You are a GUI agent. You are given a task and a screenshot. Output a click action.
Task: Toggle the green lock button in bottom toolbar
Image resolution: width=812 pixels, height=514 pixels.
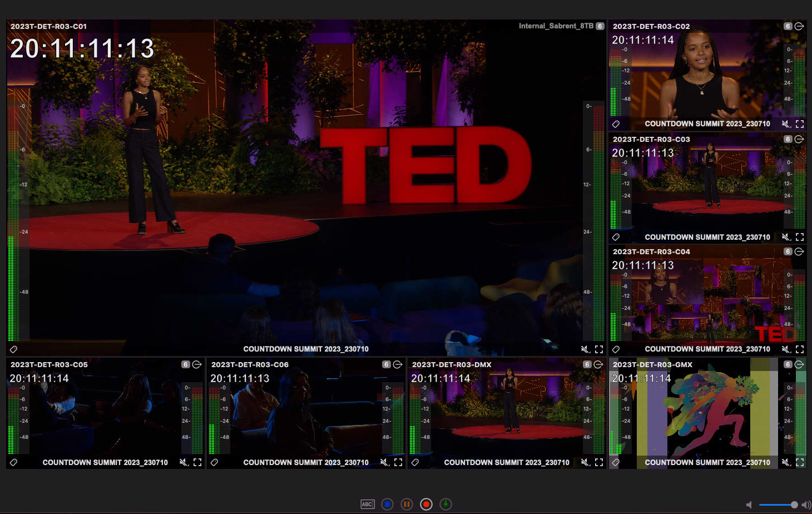[x=445, y=505]
